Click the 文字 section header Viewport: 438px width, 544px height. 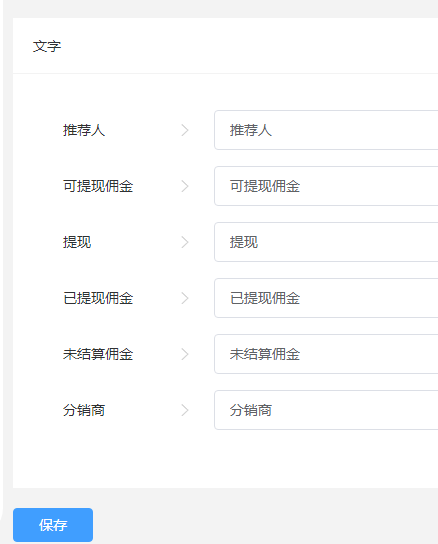[x=47, y=46]
